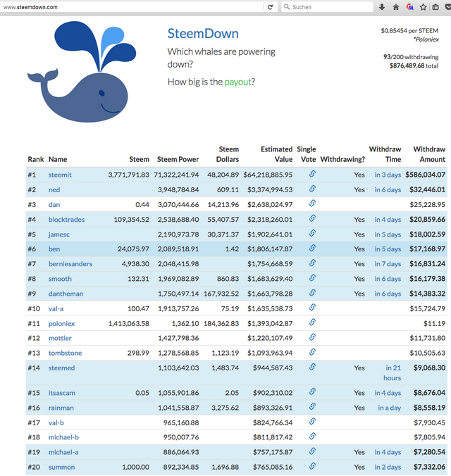Open the single vote link icon for dantheman

click(312, 293)
